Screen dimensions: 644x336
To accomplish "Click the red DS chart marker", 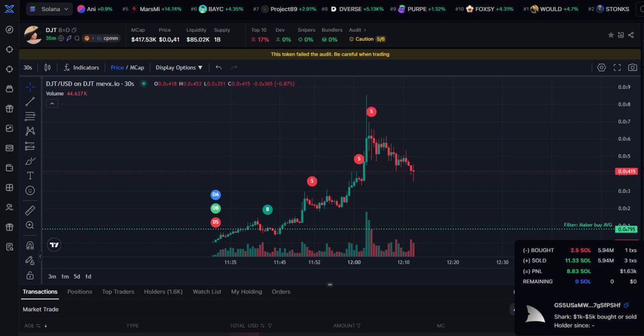I will point(215,222).
